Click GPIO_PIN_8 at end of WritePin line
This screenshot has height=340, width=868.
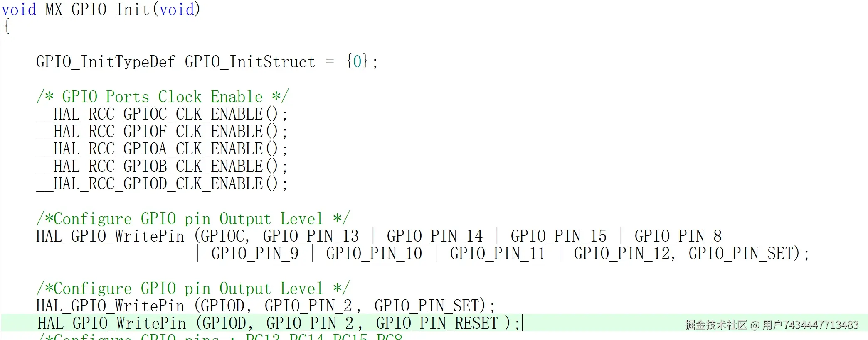[x=678, y=236]
